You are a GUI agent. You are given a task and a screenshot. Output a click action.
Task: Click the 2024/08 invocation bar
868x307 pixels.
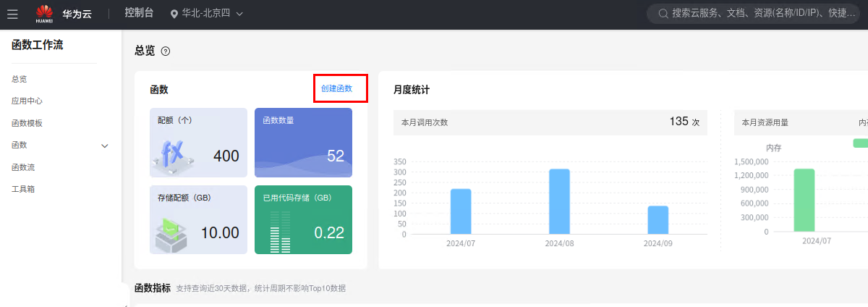[559, 201]
